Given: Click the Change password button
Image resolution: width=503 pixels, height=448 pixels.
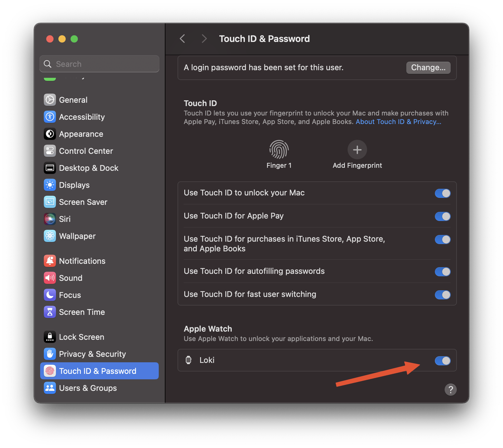Looking at the screenshot, I should 428,67.
